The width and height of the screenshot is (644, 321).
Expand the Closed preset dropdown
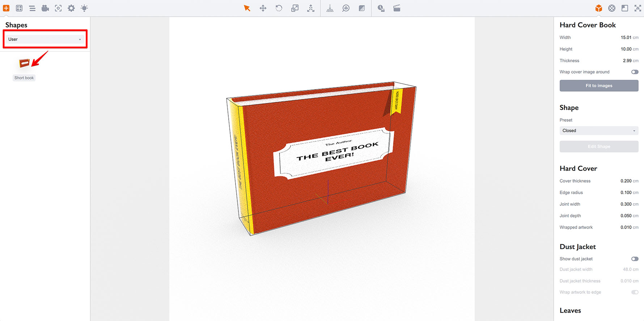click(599, 131)
